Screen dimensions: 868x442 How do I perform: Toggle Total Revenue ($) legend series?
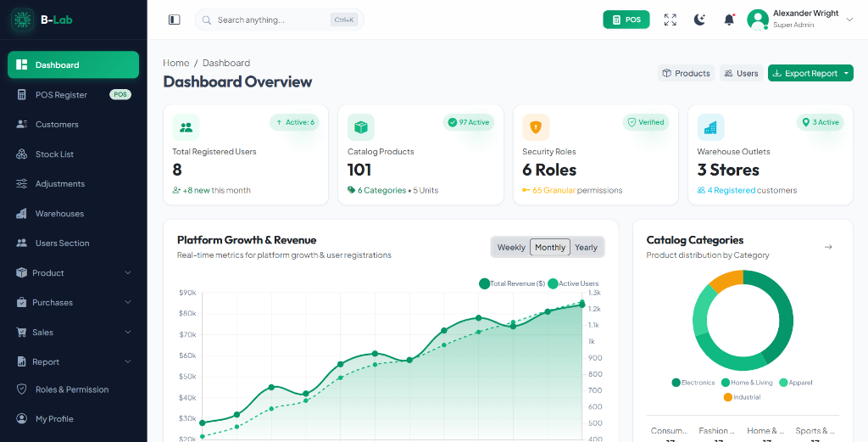[512, 283]
